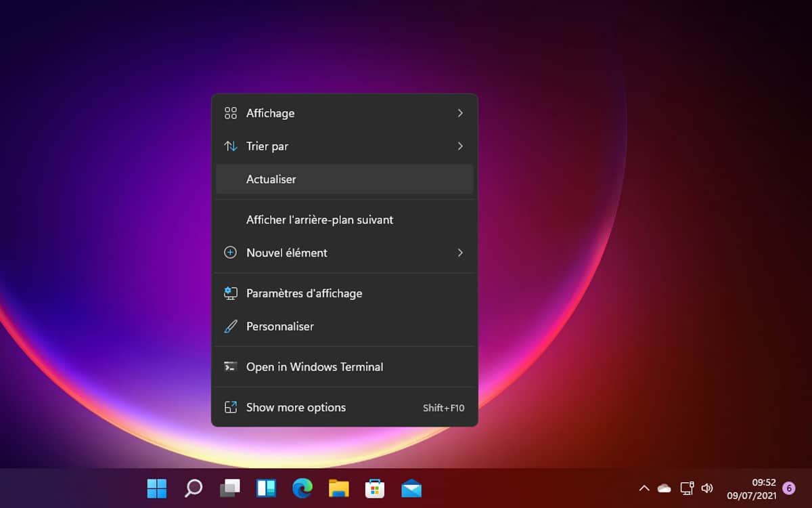Click the OneDrive cloud icon
This screenshot has height=508, width=812.
pos(664,488)
